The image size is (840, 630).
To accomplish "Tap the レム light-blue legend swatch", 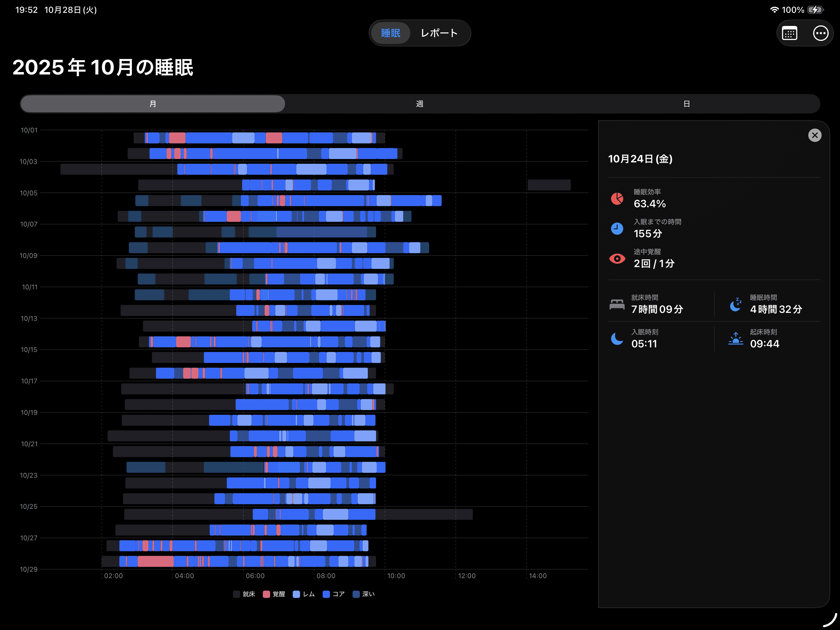I will coord(297,594).
